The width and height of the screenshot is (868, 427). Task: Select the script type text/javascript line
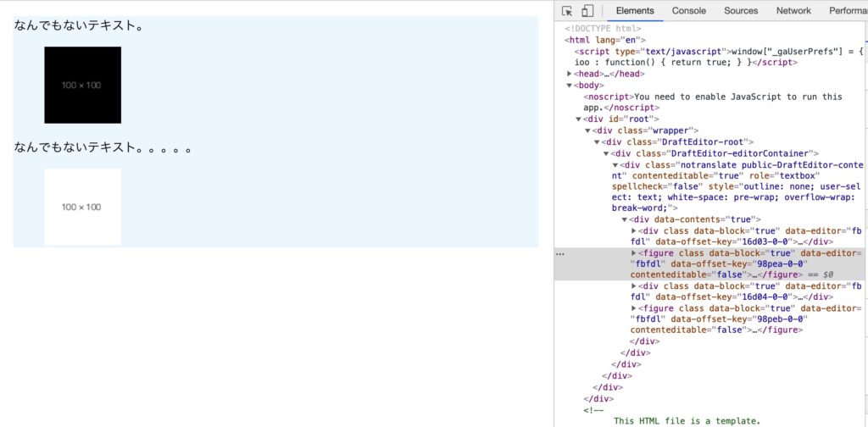719,57
